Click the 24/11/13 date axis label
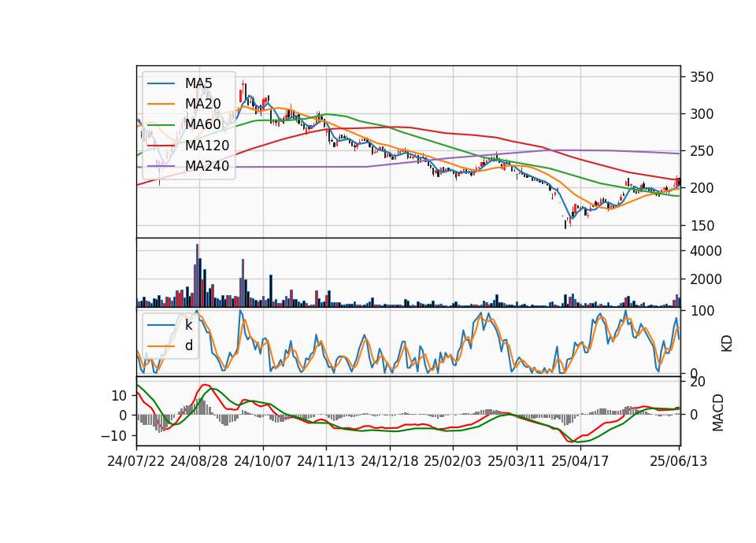 tap(326, 461)
